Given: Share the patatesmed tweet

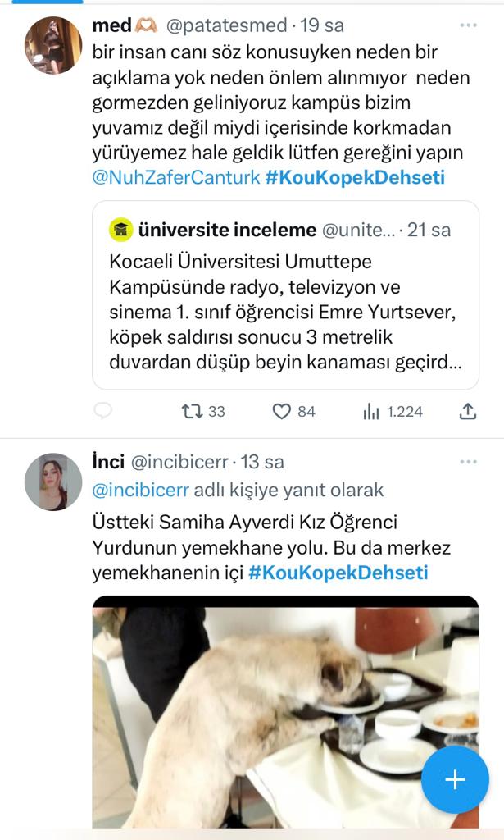Looking at the screenshot, I should 468,411.
